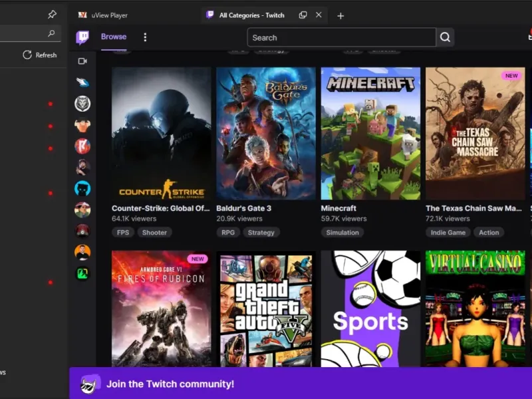Viewport: 532px width, 399px height.
Task: Open the three-dot more menu in Twitch
Action: (145, 37)
